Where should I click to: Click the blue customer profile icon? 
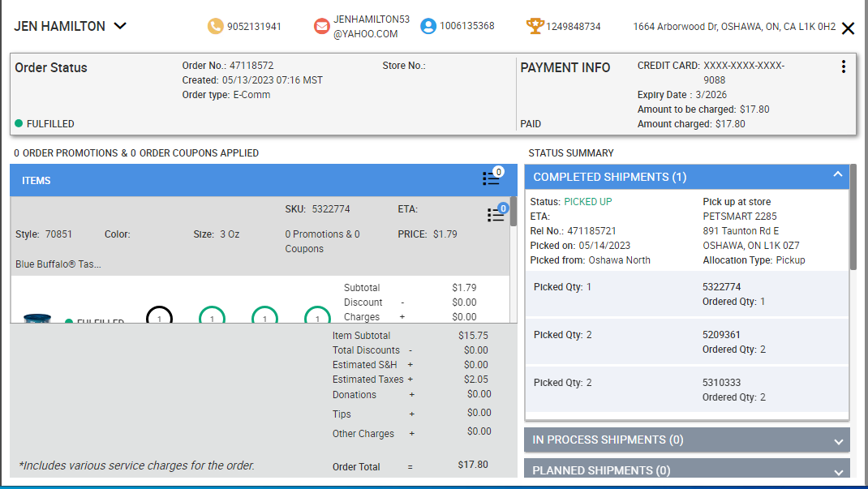coord(428,27)
